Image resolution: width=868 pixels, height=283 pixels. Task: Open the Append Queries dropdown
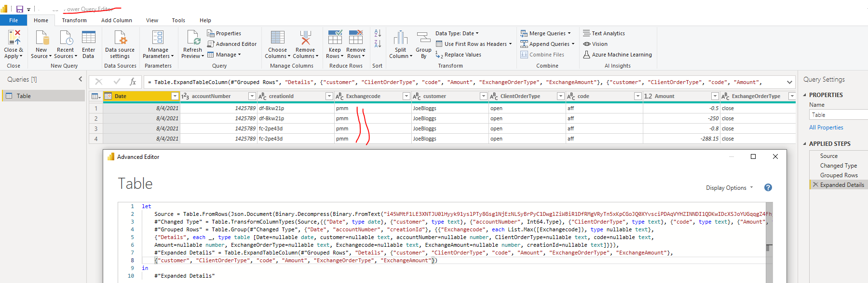click(x=548, y=44)
